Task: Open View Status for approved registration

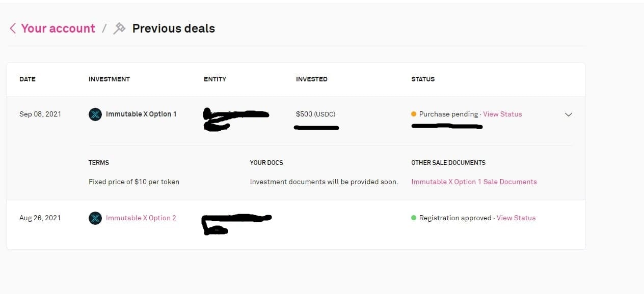Action: click(516, 218)
